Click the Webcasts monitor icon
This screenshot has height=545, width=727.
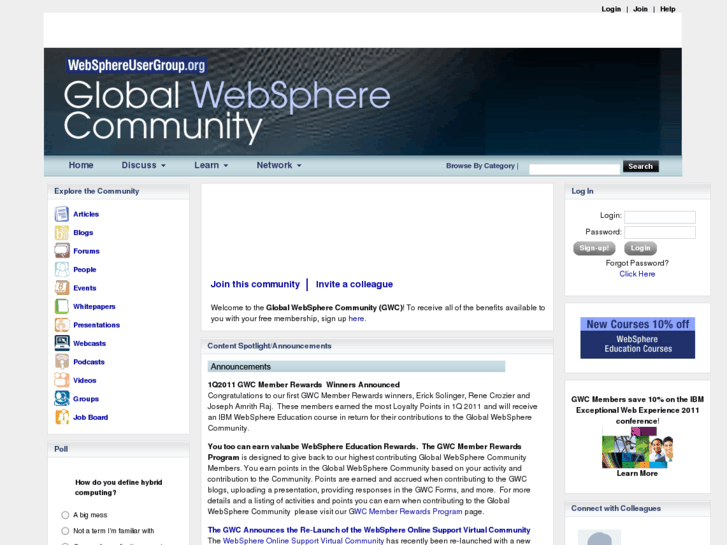click(62, 343)
